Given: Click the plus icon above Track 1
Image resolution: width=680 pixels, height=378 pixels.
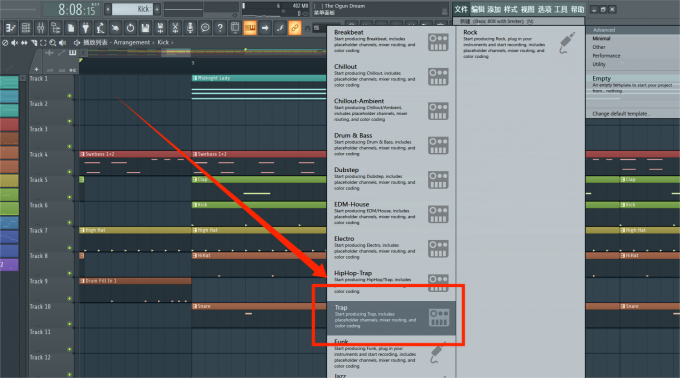Looking at the screenshot, I should pos(36,69).
